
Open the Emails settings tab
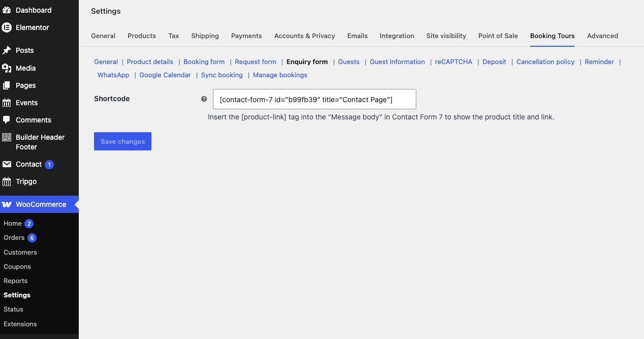357,36
